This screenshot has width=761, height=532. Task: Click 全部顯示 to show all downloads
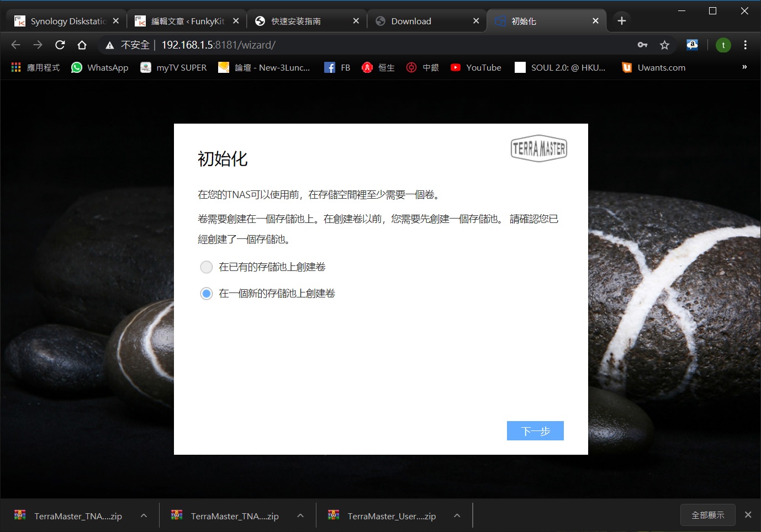(707, 515)
